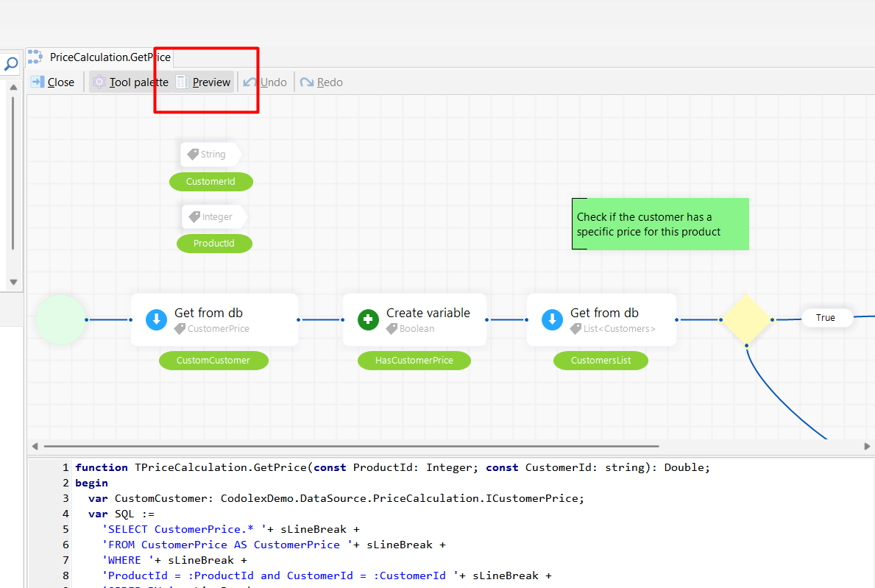Select the yellow diamond decision node
875x588 pixels.
pos(746,319)
